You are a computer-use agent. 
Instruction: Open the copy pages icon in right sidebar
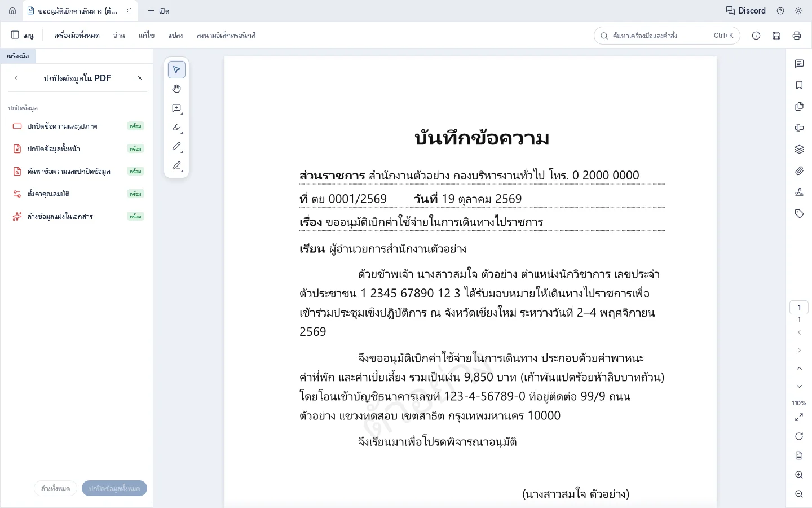tap(799, 107)
